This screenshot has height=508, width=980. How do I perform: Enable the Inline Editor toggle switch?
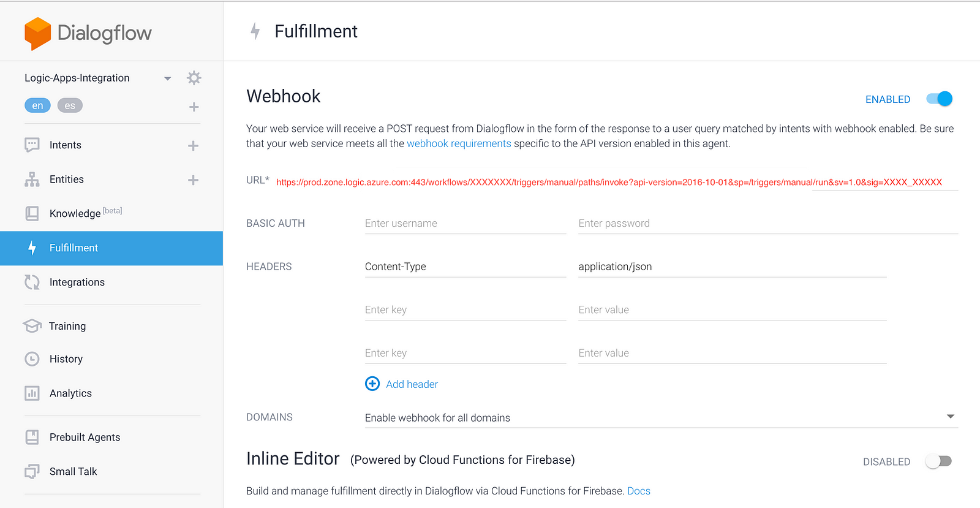(938, 461)
